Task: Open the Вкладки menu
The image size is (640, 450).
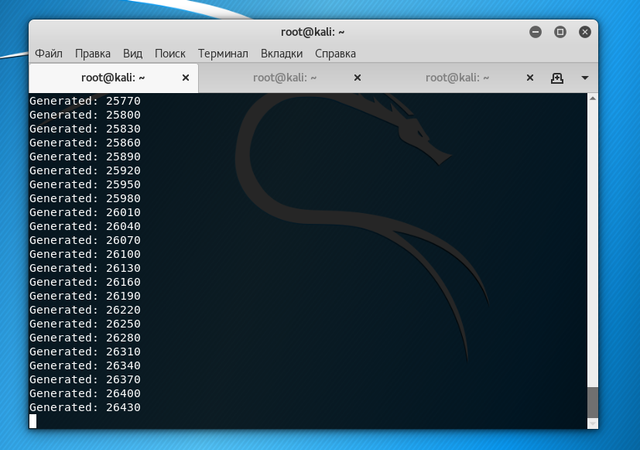Action: [x=282, y=53]
